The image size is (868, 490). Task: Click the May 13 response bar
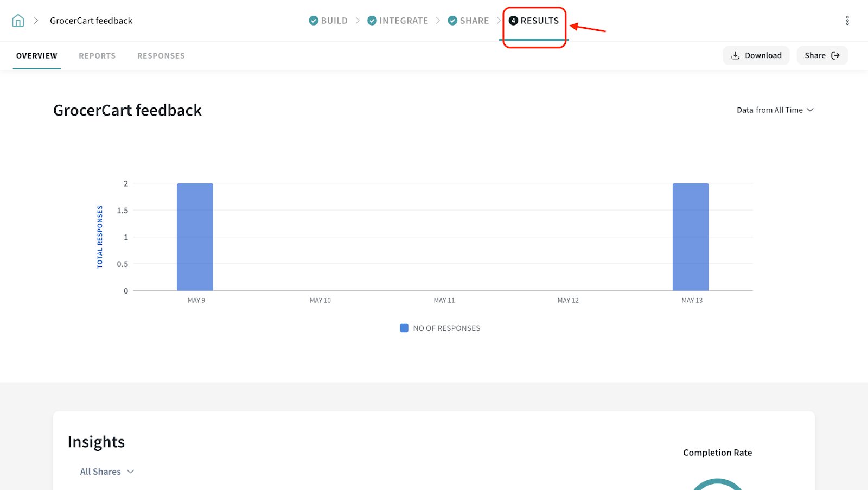pyautogui.click(x=691, y=237)
